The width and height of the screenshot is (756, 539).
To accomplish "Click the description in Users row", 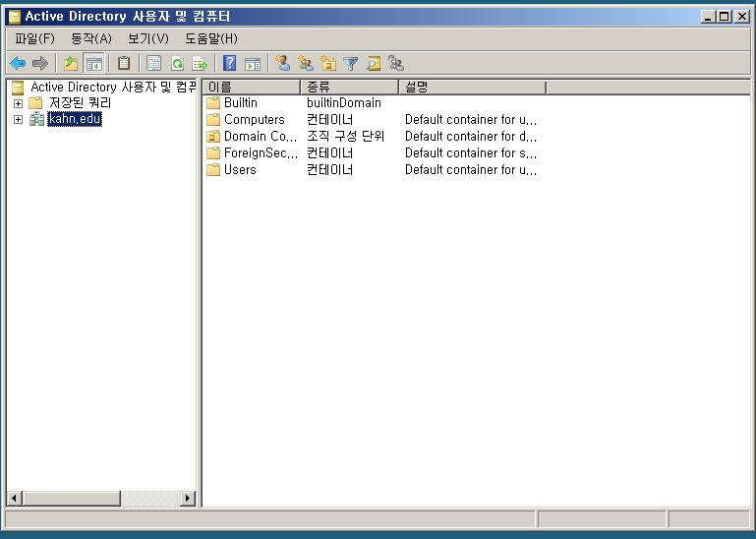I will (x=471, y=170).
